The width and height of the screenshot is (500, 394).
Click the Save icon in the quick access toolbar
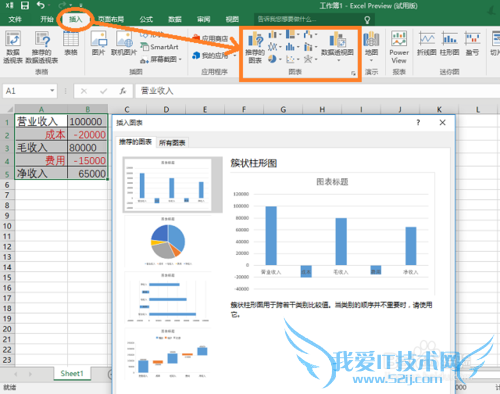click(25, 5)
